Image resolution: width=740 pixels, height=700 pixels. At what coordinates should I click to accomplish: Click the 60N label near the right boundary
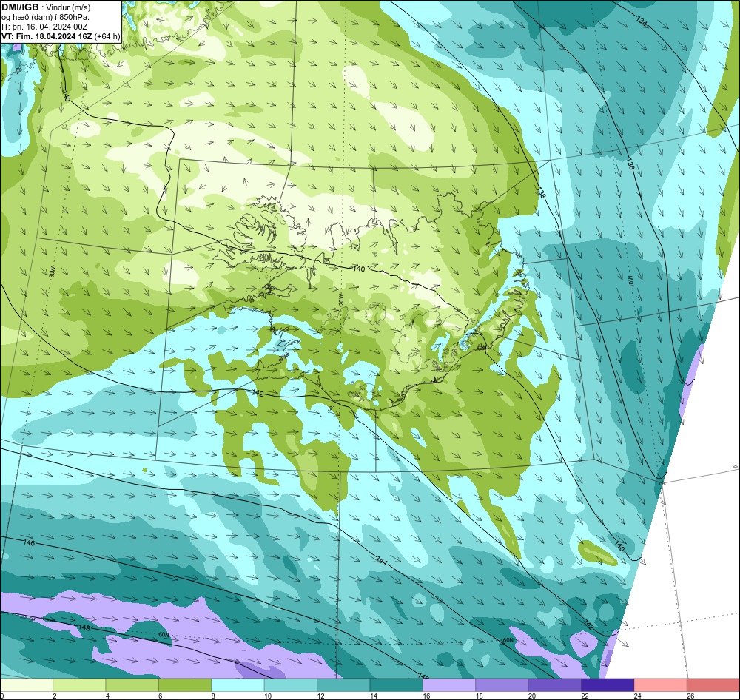pyautogui.click(x=508, y=641)
